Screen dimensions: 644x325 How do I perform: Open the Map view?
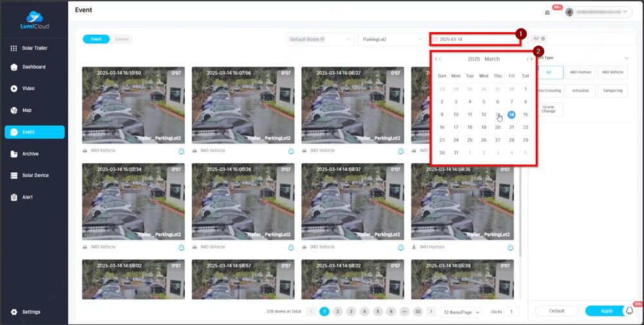click(26, 110)
